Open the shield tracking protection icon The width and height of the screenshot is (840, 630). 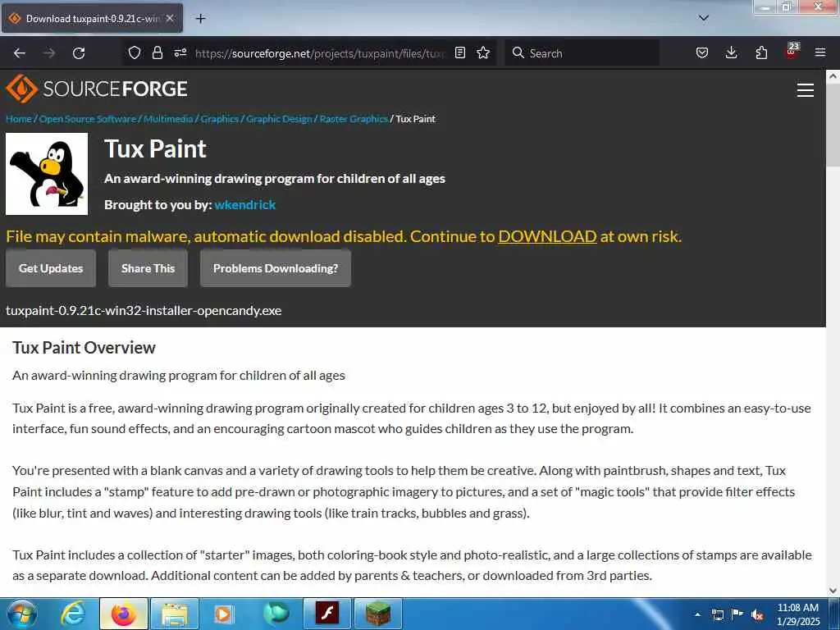[x=135, y=52]
